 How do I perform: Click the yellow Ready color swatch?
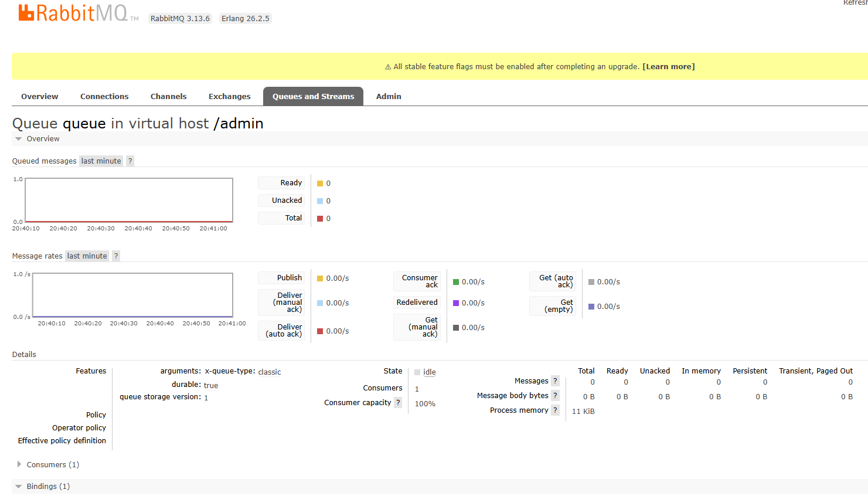320,184
